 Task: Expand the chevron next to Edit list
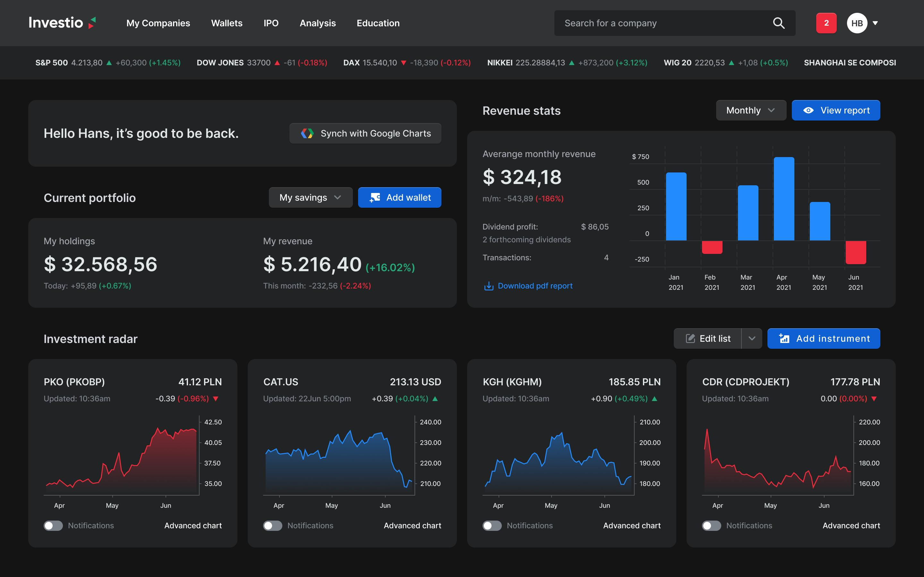[x=751, y=339]
